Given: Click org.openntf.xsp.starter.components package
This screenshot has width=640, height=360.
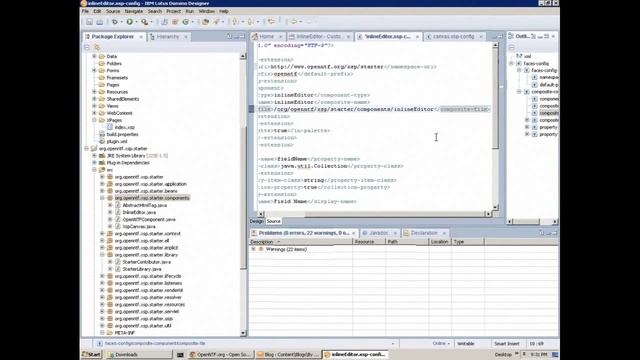Looking at the screenshot, I should 152,198.
